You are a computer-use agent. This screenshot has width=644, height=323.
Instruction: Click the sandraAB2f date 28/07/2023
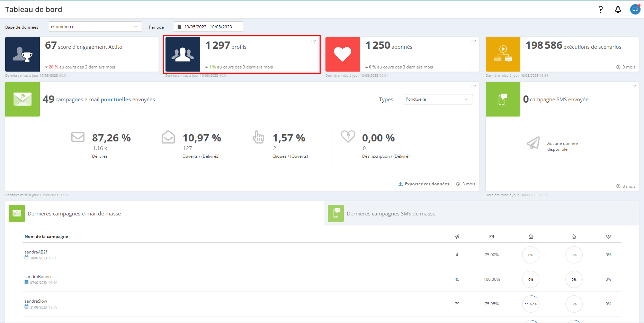click(x=38, y=258)
